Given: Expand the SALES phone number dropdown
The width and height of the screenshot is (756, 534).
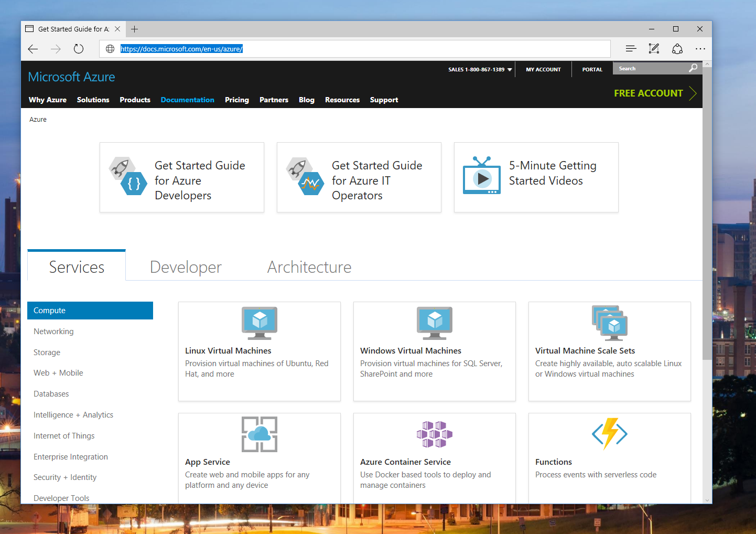Looking at the screenshot, I should click(x=510, y=69).
